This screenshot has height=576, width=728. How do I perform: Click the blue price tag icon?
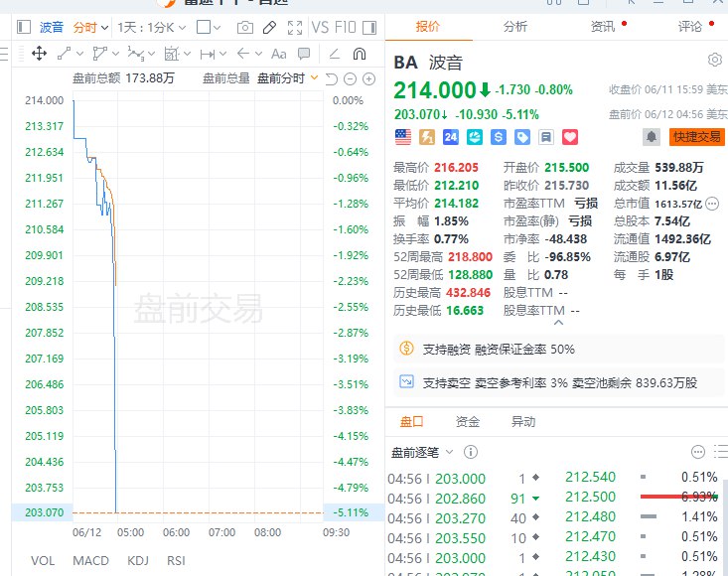[522, 137]
